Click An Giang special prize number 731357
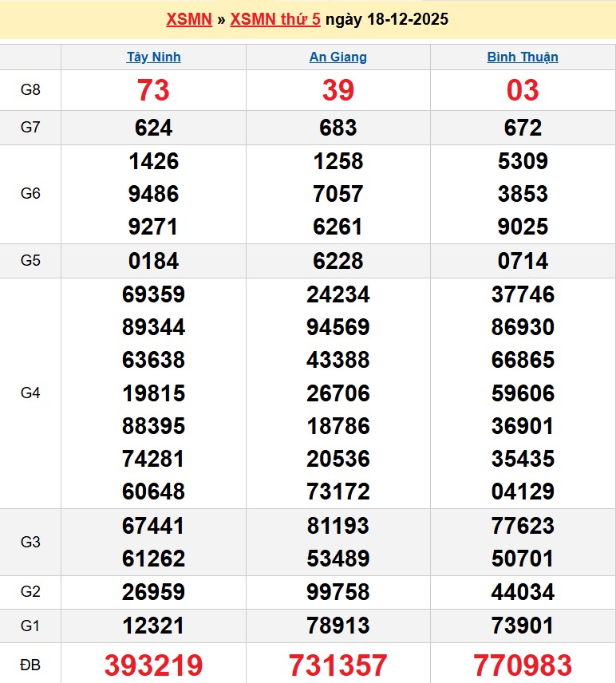The width and height of the screenshot is (616, 683). [338, 665]
